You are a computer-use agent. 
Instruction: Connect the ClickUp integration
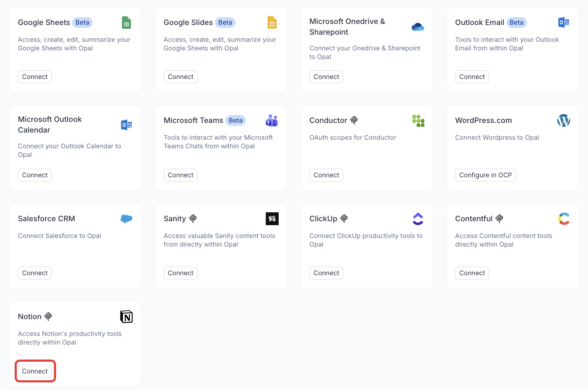click(326, 273)
